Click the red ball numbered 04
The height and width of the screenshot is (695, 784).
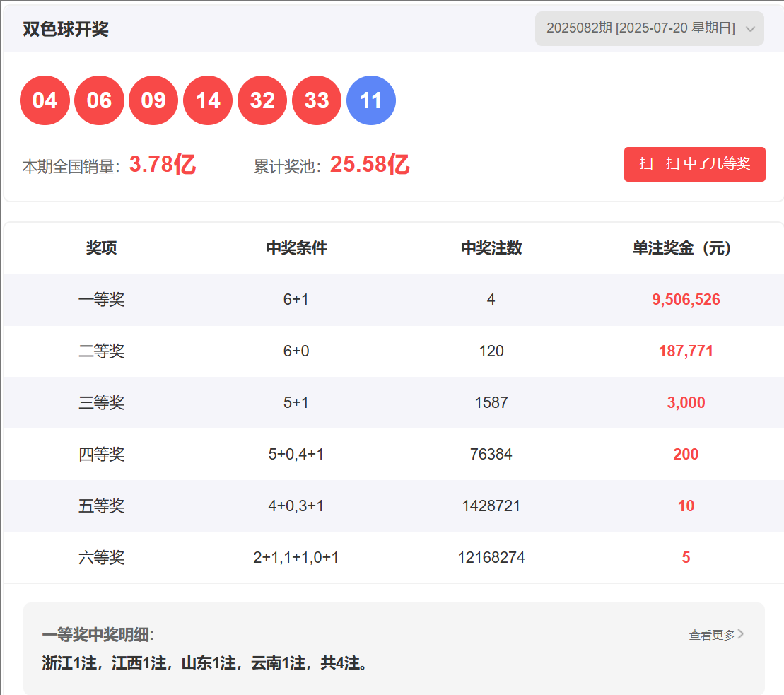coord(45,100)
